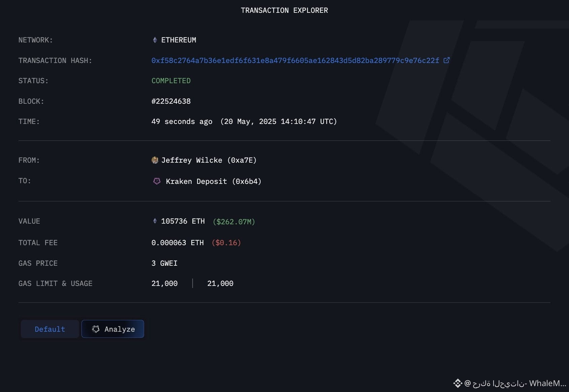
Task: Click the BLOCK: label
Action: click(31, 101)
